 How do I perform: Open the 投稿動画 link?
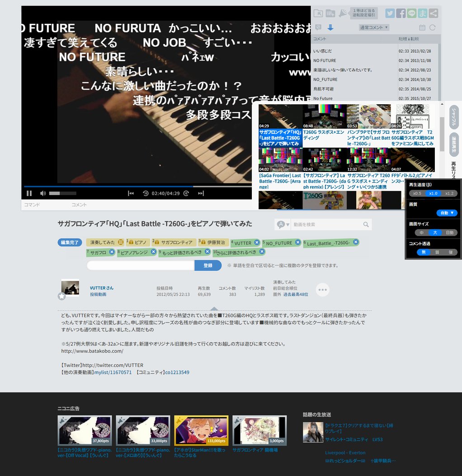[98, 294]
